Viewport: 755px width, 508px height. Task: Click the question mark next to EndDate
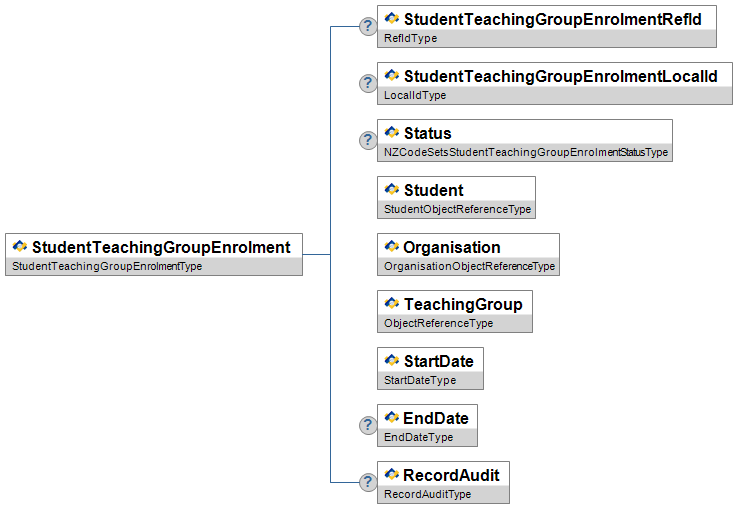point(368,425)
